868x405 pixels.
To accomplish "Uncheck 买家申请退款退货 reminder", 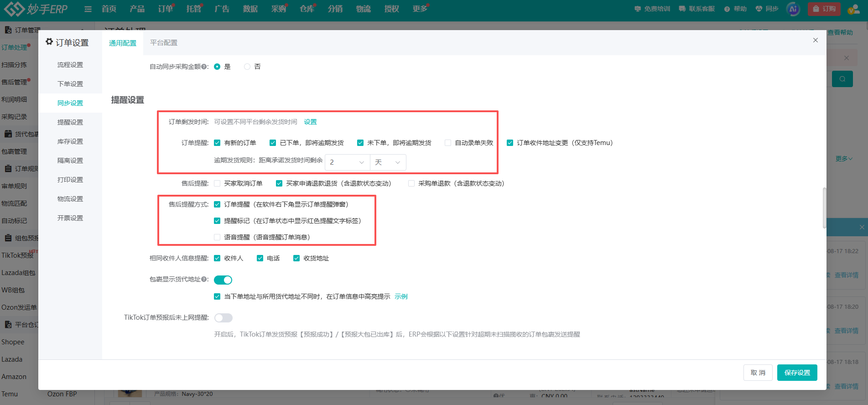I will pos(279,183).
